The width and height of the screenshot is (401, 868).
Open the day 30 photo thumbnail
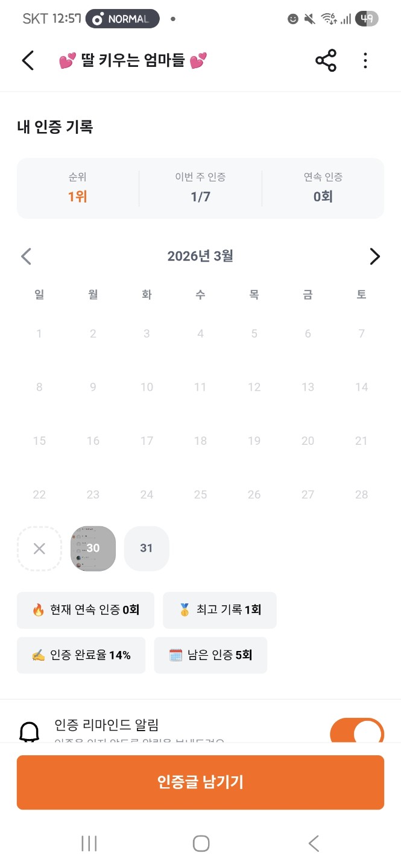click(x=93, y=549)
